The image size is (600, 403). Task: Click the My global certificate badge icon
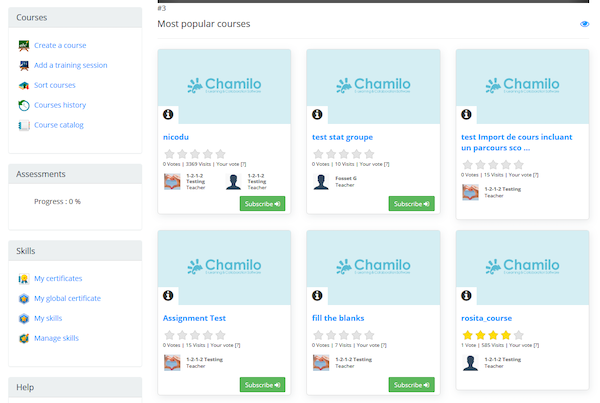point(24,299)
